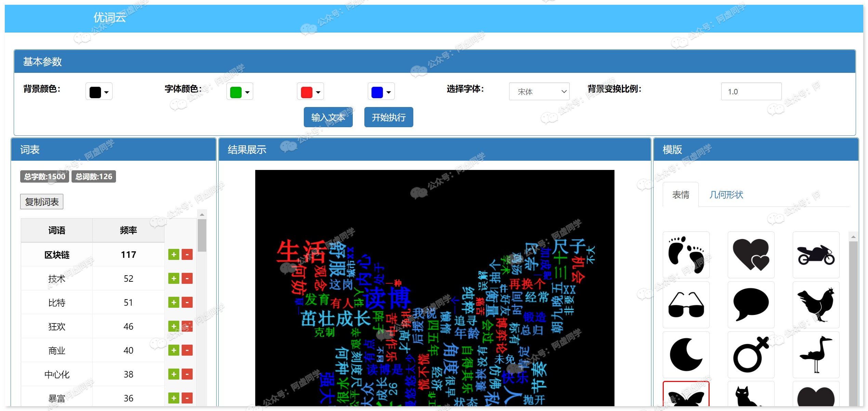Expand the green font color picker
The height and width of the screenshot is (411, 868).
239,92
